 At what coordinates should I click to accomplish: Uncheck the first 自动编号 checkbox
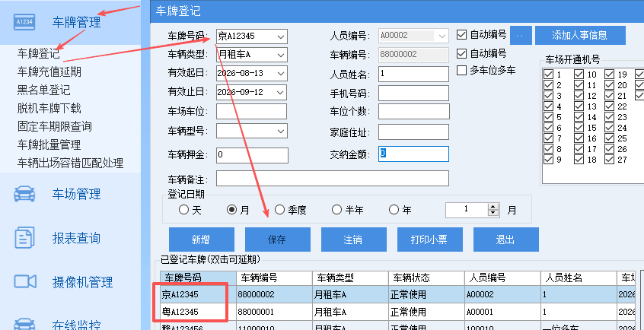point(461,34)
